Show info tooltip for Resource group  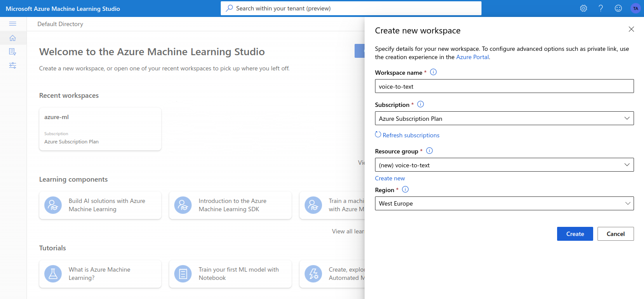[x=429, y=151]
